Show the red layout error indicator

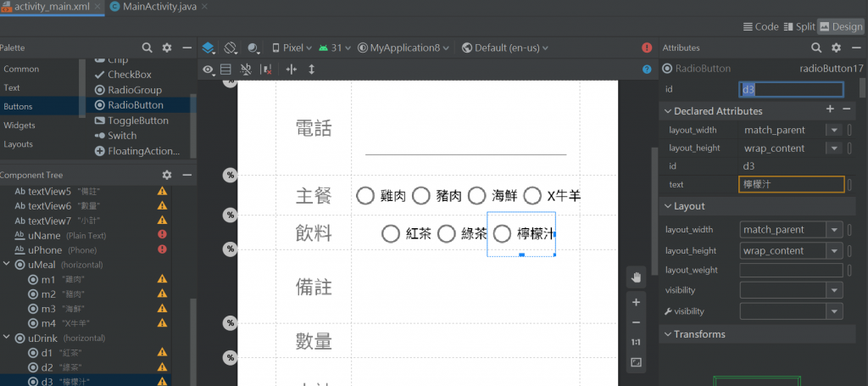(x=647, y=48)
